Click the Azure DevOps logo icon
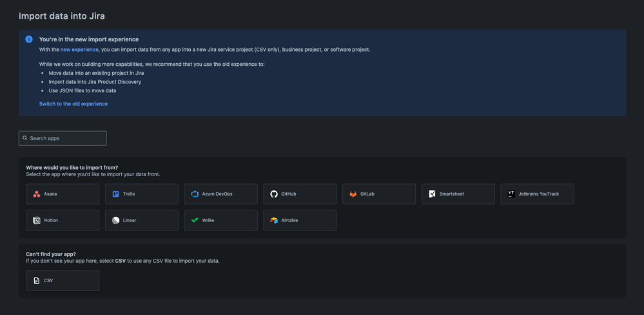 point(195,194)
